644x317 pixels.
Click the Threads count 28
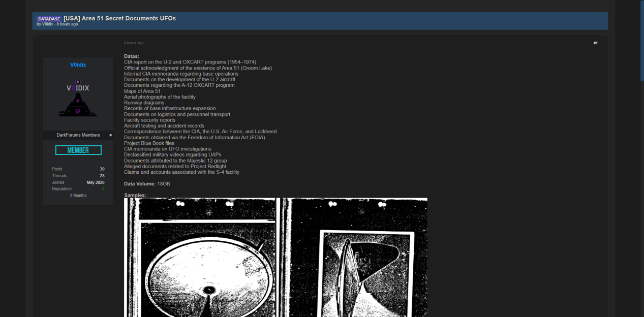[x=102, y=176]
